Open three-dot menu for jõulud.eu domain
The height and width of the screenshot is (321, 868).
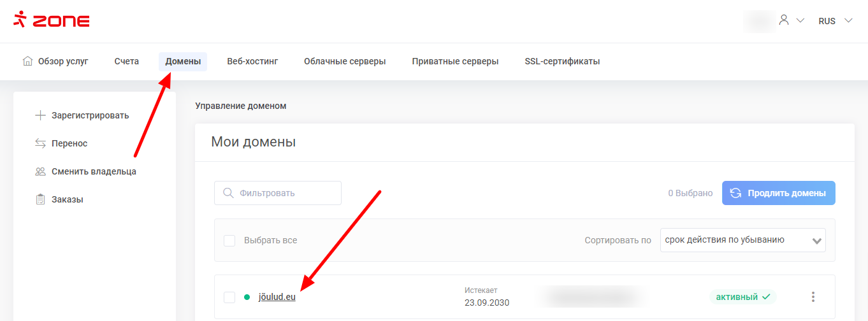pyautogui.click(x=813, y=297)
